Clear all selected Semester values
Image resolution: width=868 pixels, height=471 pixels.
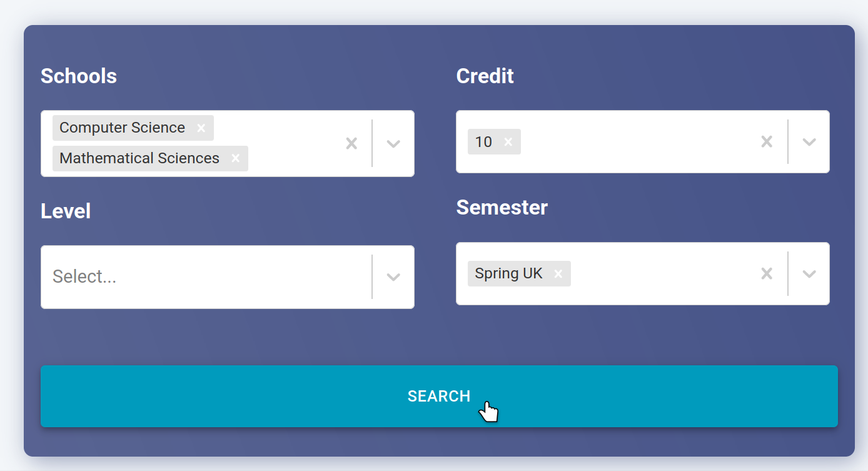[x=767, y=273]
